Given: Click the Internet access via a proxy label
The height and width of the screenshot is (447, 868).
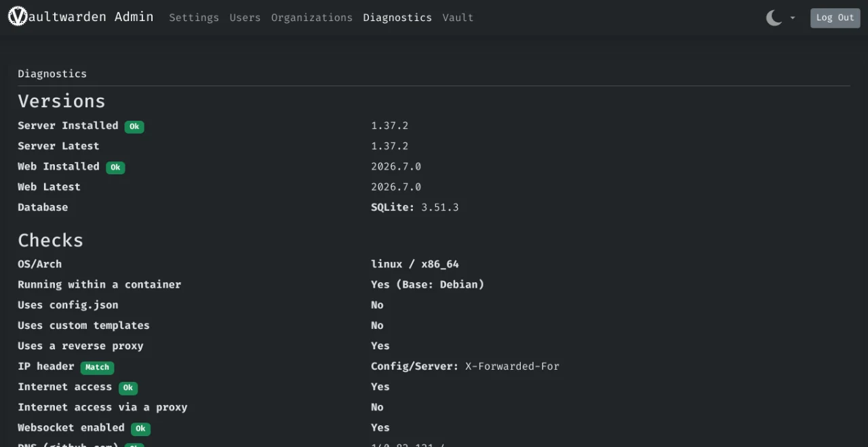Looking at the screenshot, I should tap(102, 407).
